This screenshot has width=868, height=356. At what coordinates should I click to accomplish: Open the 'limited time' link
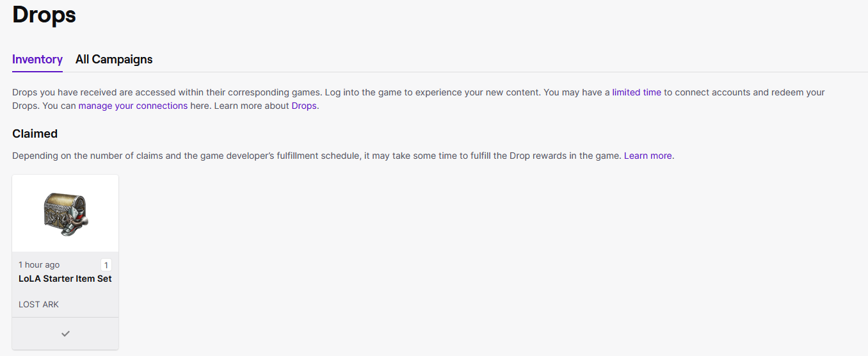(636, 92)
